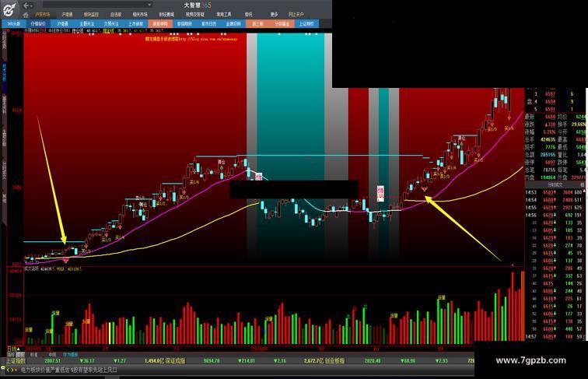Open the 电力板块 news ticker headline
The height and width of the screenshot is (379, 588).
click(69, 370)
